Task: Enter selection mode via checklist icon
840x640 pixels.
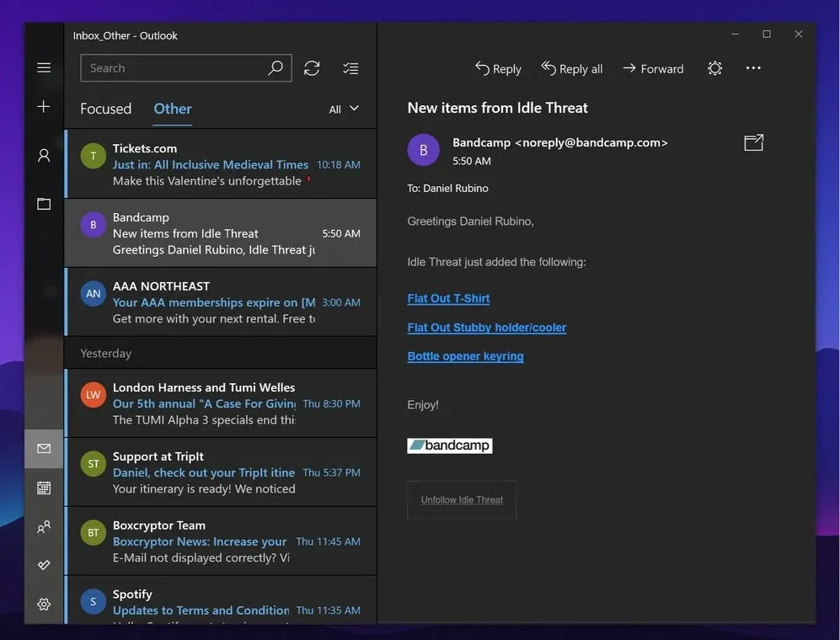Action: pyautogui.click(x=350, y=68)
